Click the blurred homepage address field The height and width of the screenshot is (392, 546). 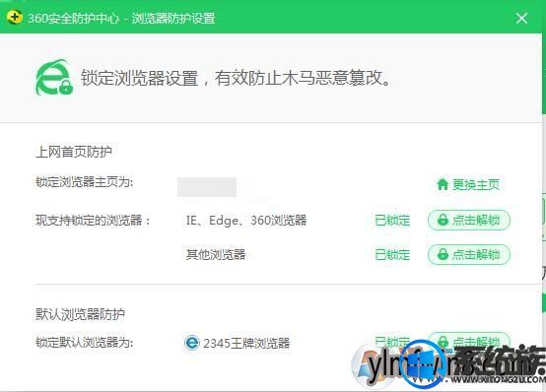click(x=207, y=187)
